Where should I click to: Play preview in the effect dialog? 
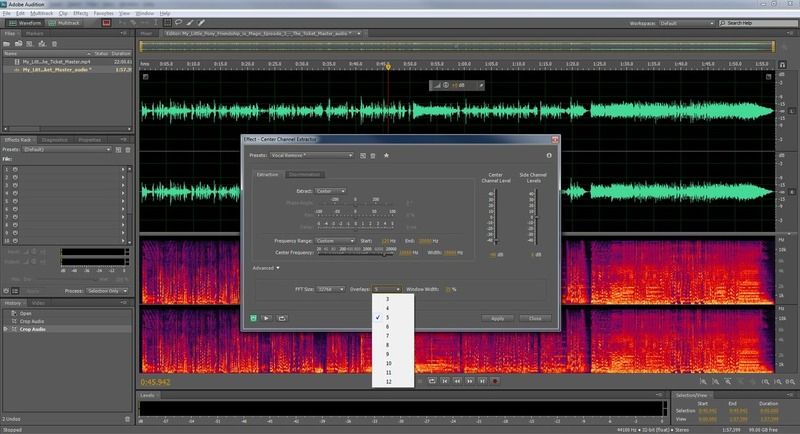coord(266,318)
